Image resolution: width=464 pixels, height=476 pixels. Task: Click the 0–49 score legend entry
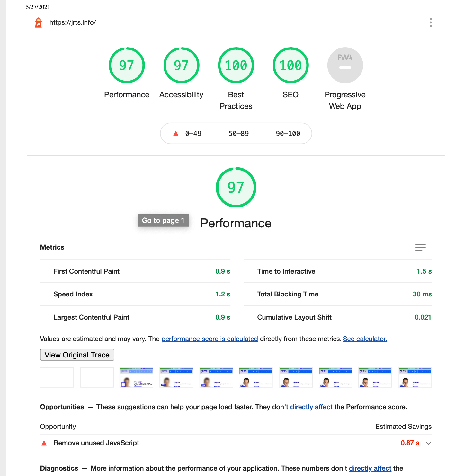pos(187,134)
